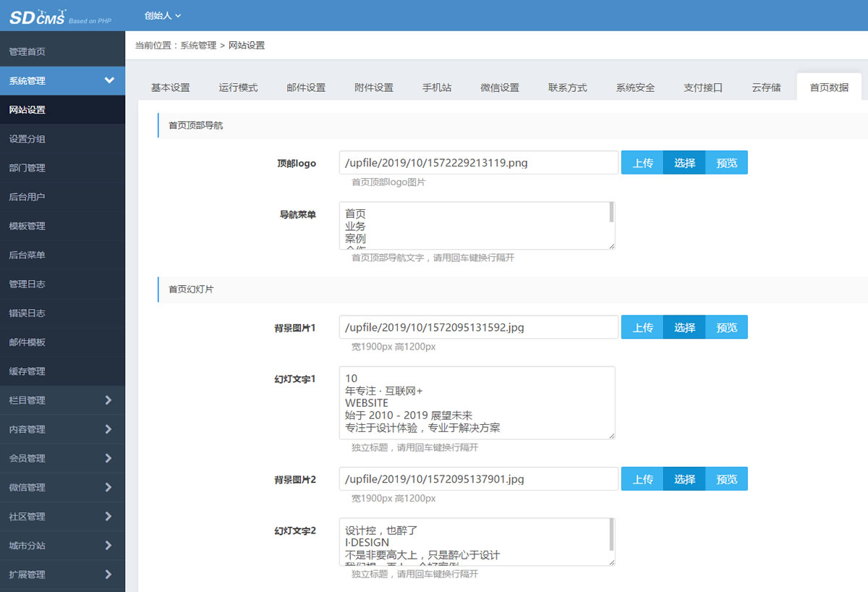The width and height of the screenshot is (868, 592).
Task: Open 后台菜单 in the sidebar
Action: 62,255
